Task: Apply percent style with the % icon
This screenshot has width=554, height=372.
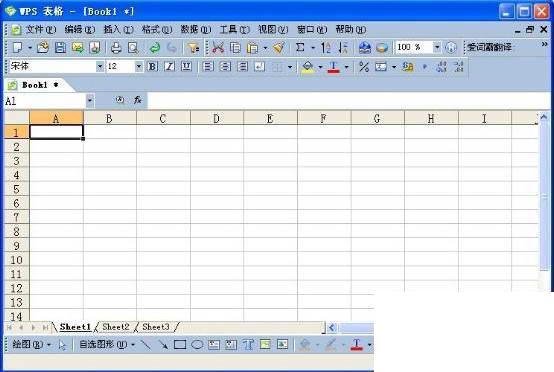Action: [364, 66]
